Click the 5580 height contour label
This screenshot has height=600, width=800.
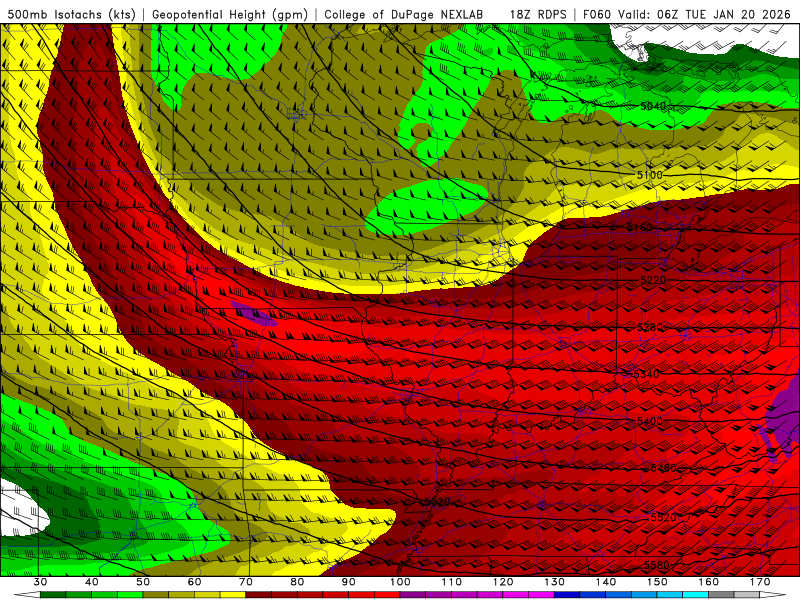[x=657, y=565]
